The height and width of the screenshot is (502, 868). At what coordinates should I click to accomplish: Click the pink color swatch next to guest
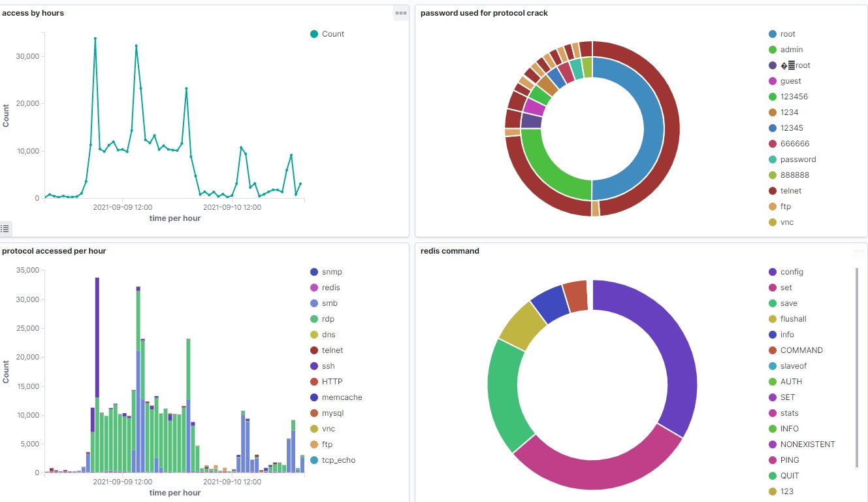pos(773,80)
